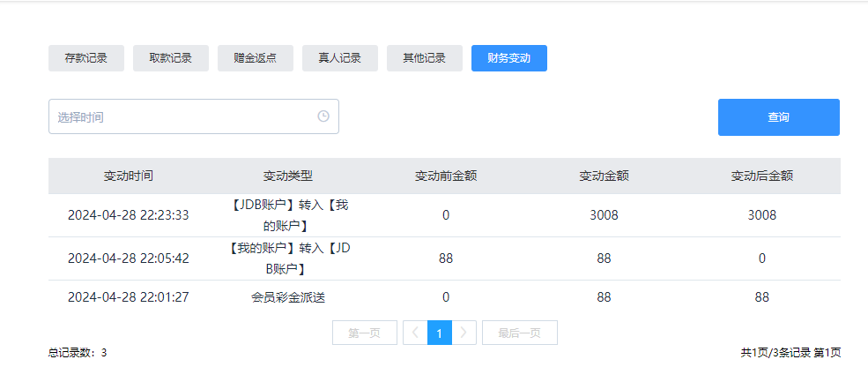Select the 赠金返点 tab
The width and height of the screenshot is (868, 367).
click(x=256, y=58)
